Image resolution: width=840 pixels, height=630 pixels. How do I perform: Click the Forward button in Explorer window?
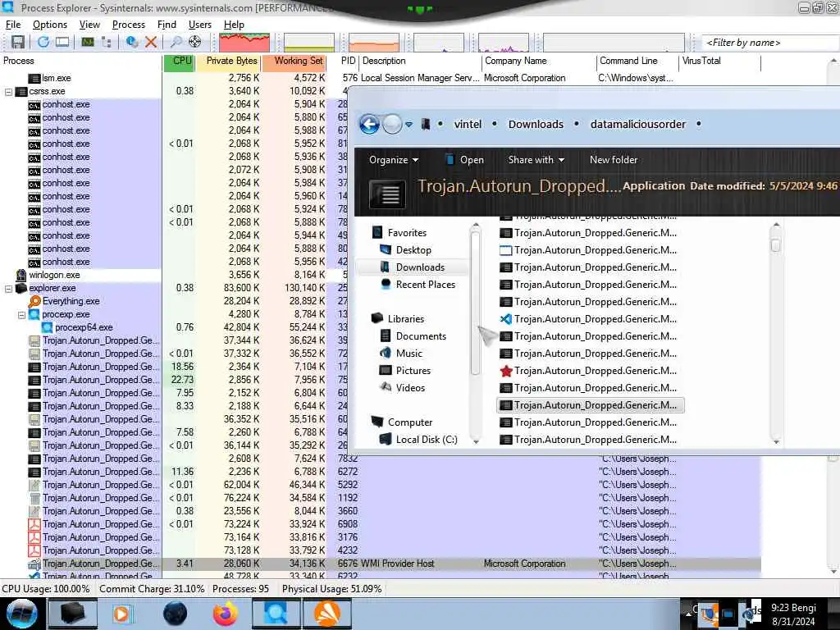tap(392, 125)
